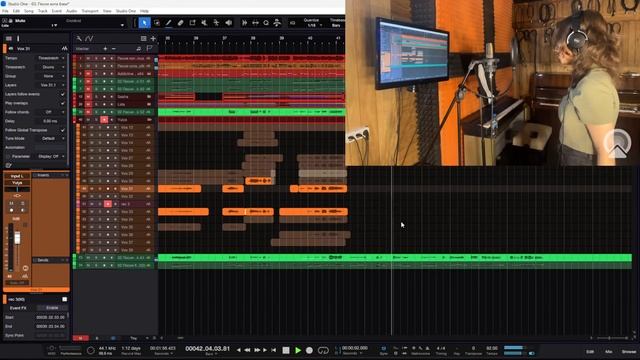The image size is (640, 360).
Task: Toggle the Play overlaps checkbox
Action: point(62,103)
